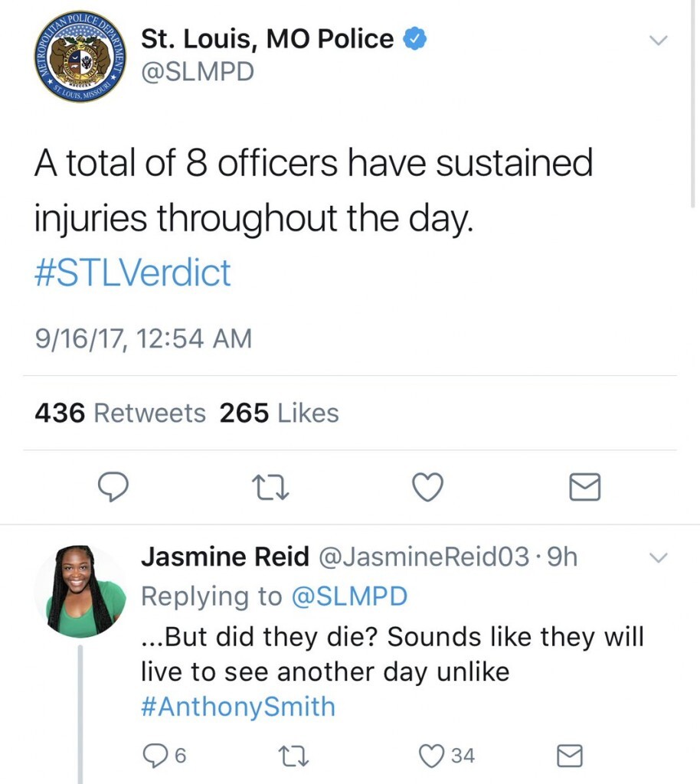Expand options for Jasmine Reid's reply
This screenshot has width=700, height=784.
coord(658,557)
